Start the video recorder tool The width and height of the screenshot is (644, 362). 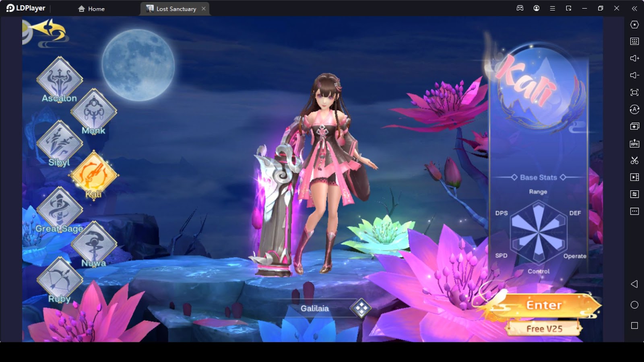point(635,177)
